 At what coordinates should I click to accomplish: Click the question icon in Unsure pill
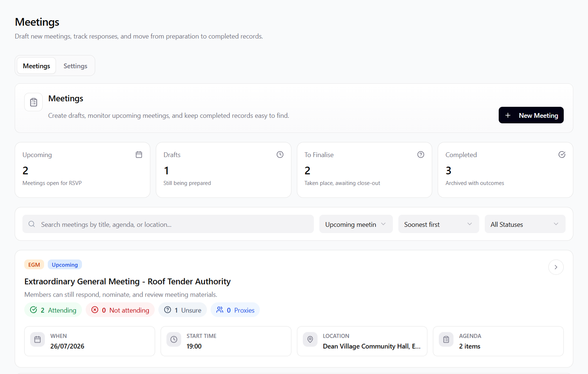coord(168,310)
